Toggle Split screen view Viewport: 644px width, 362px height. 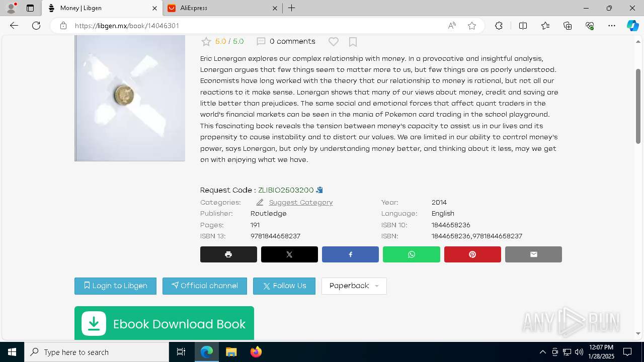[x=523, y=26]
